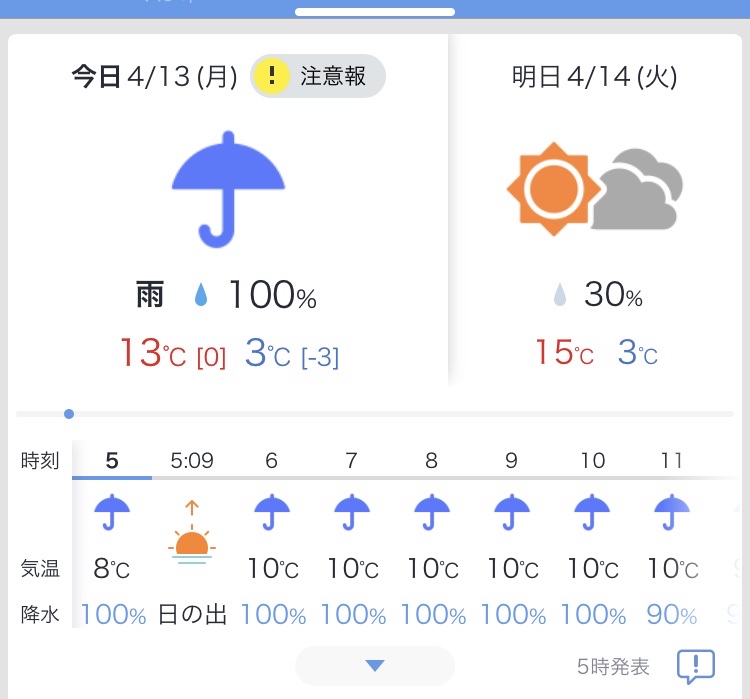Image resolution: width=750 pixels, height=699 pixels.
Task: Tap the umbrella icon under 7 o'clock
Action: [x=352, y=512]
